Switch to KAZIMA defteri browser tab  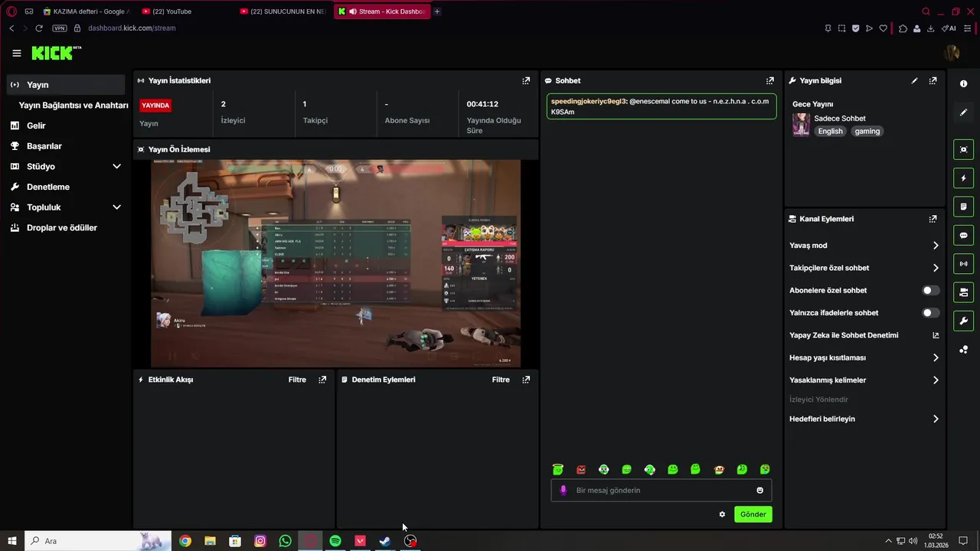(87, 11)
